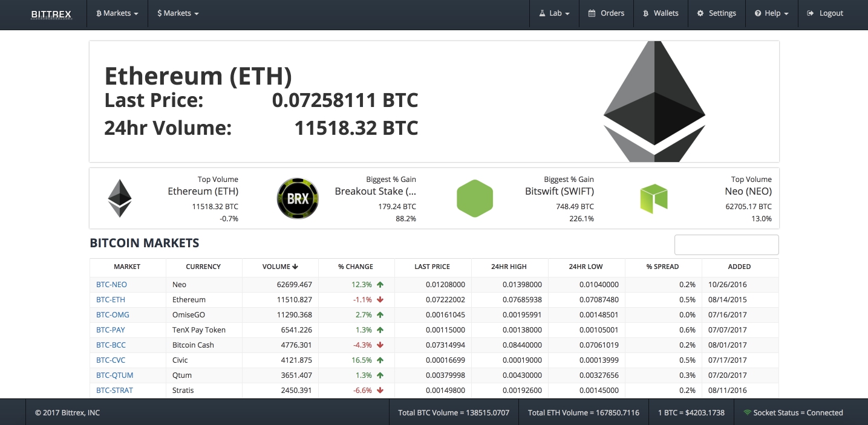Click green up arrow in BTC-CVC row
Screen dimensions: 868x425
[x=380, y=360]
